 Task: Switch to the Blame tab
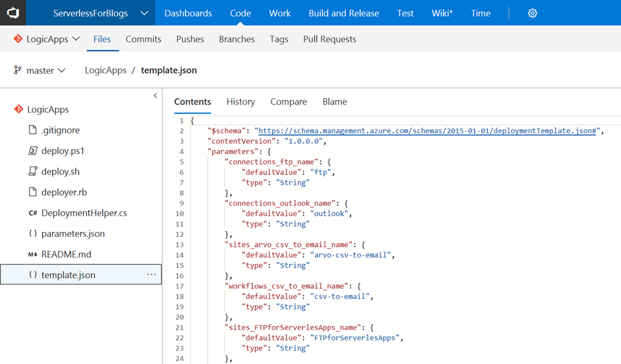[x=335, y=102]
